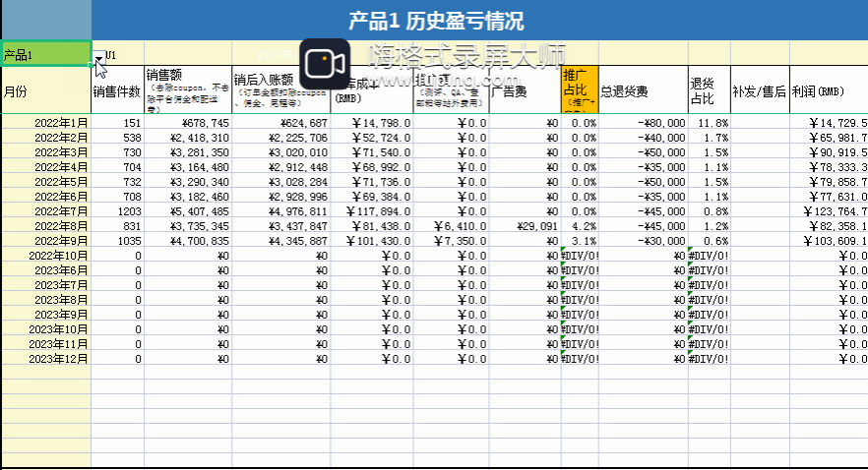Select the 总退货费 column header

tap(644, 90)
